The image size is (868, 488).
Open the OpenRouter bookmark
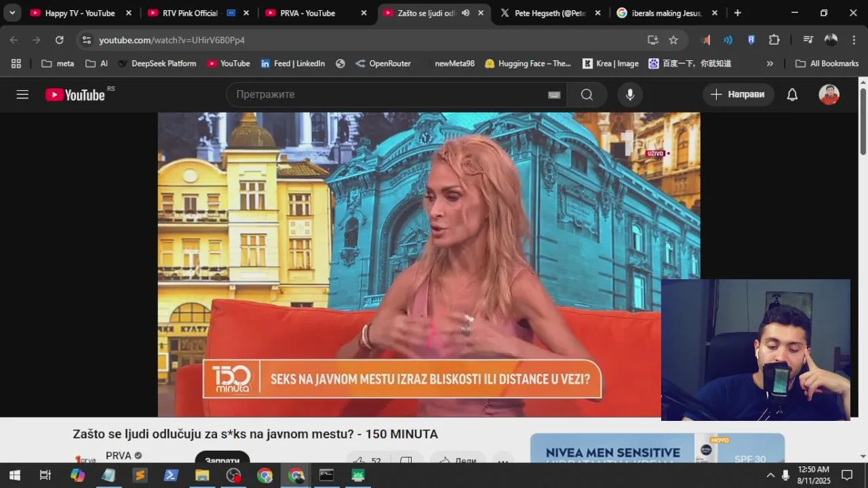(x=382, y=63)
